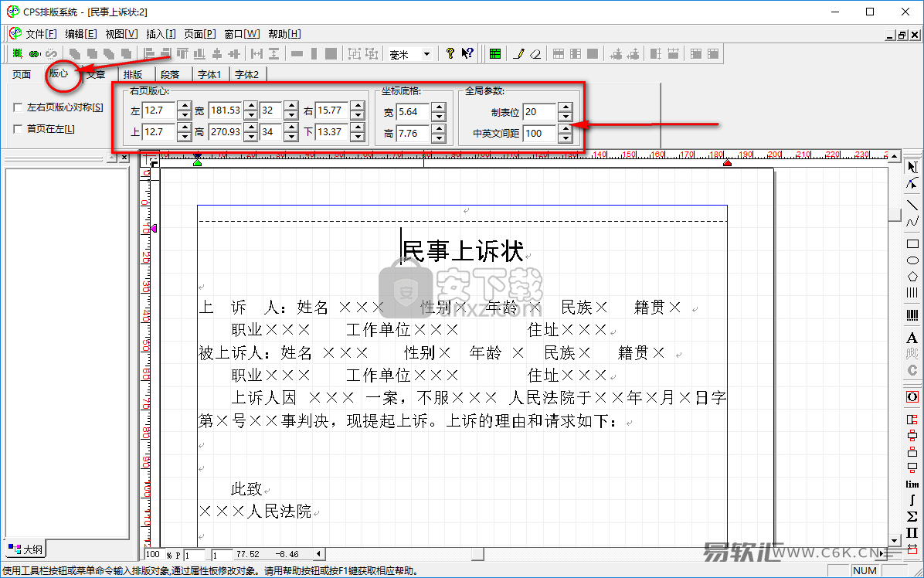This screenshot has height=578, width=924.
Task: Insert a product pi symbol
Action: (x=912, y=532)
